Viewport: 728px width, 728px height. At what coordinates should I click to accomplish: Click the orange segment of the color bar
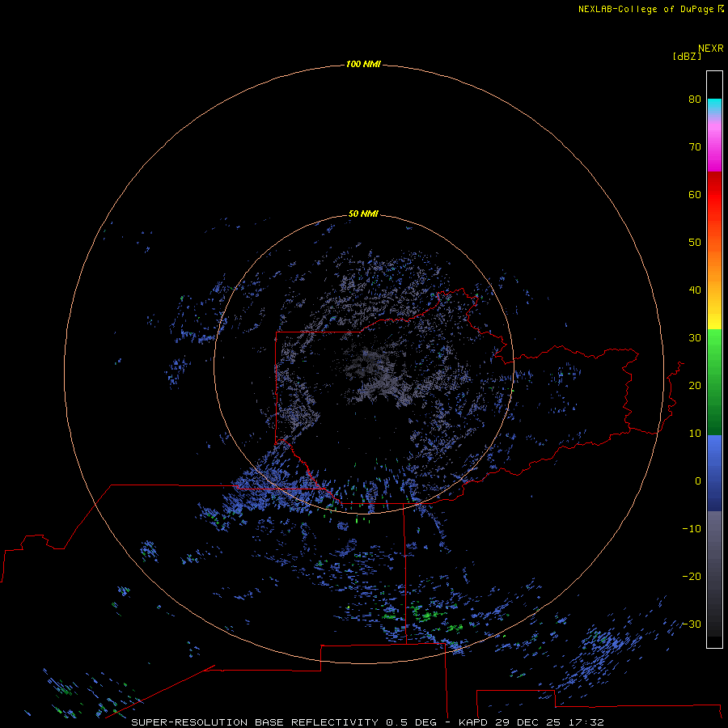[x=714, y=260]
